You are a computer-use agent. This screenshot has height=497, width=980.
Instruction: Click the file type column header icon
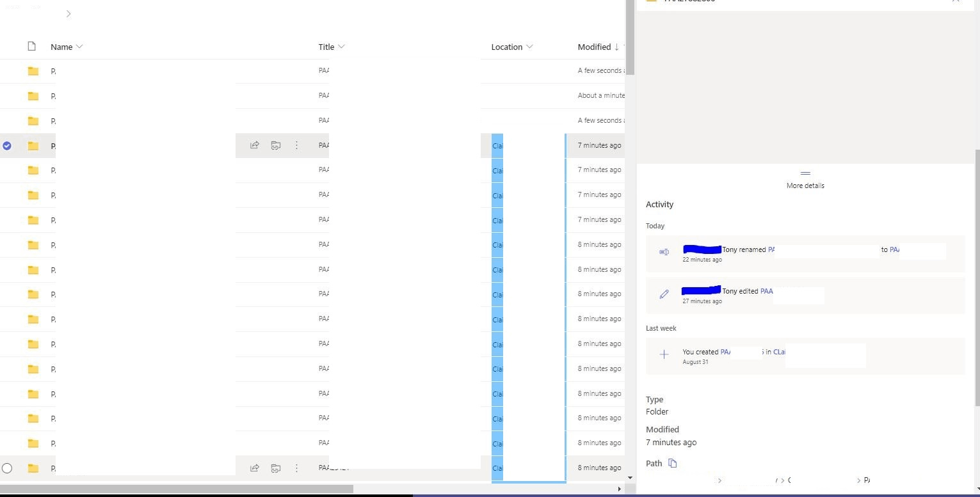[32, 46]
